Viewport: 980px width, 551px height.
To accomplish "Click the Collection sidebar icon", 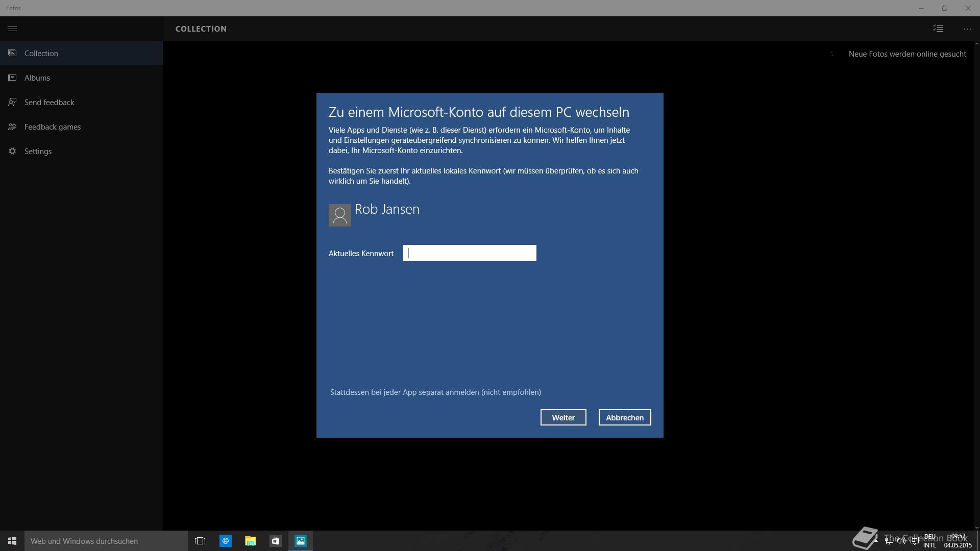I will tap(12, 53).
